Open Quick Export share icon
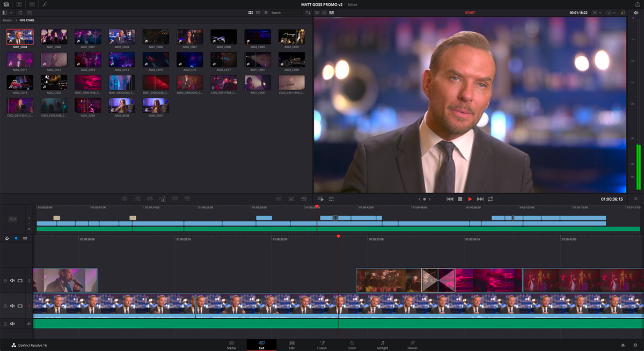 coord(638,4)
